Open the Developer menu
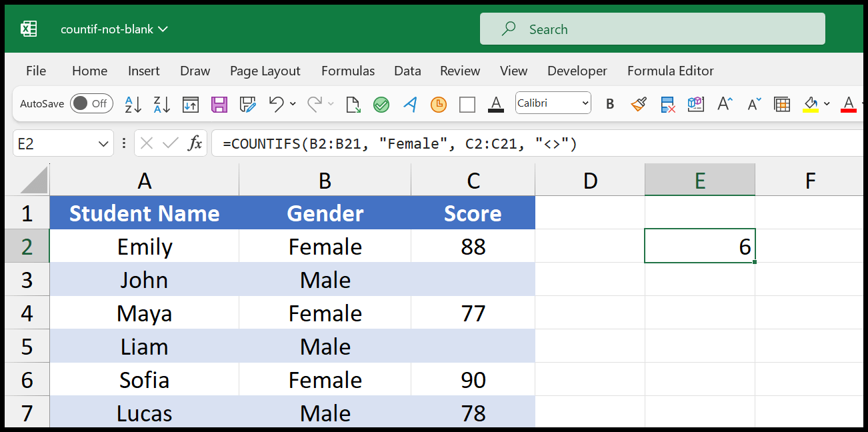The height and width of the screenshot is (432, 868). [x=577, y=71]
